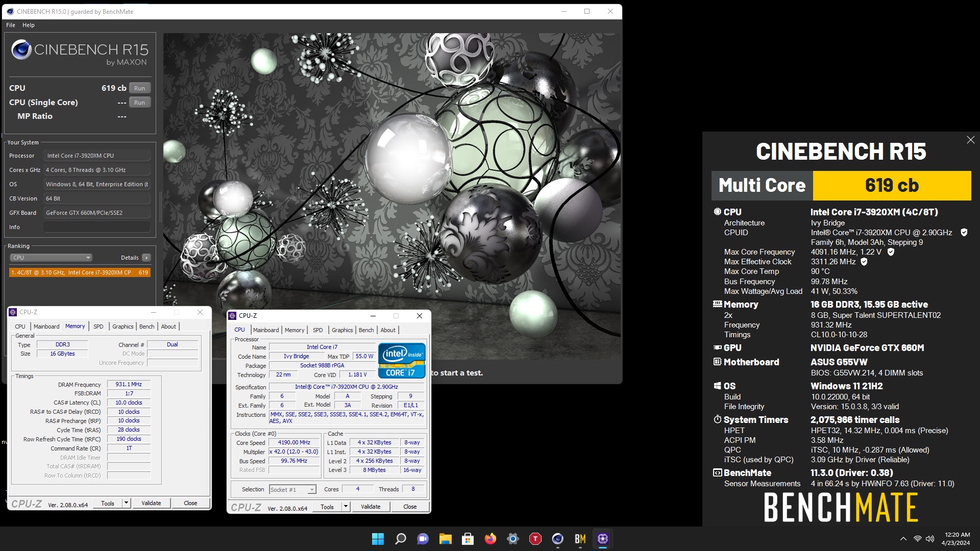
Task: Open the Socket #1 selection dropdown
Action: coord(292,490)
